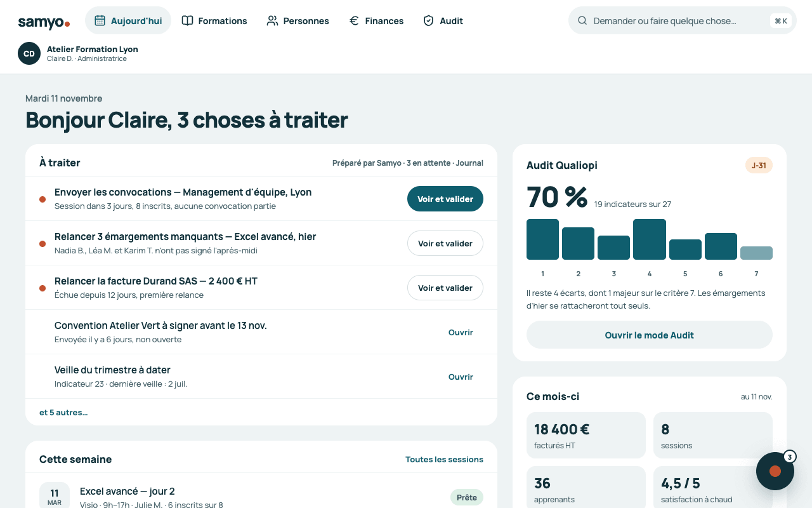812x508 pixels.
Task: Click the '8 sessions' stat card
Action: (713, 435)
